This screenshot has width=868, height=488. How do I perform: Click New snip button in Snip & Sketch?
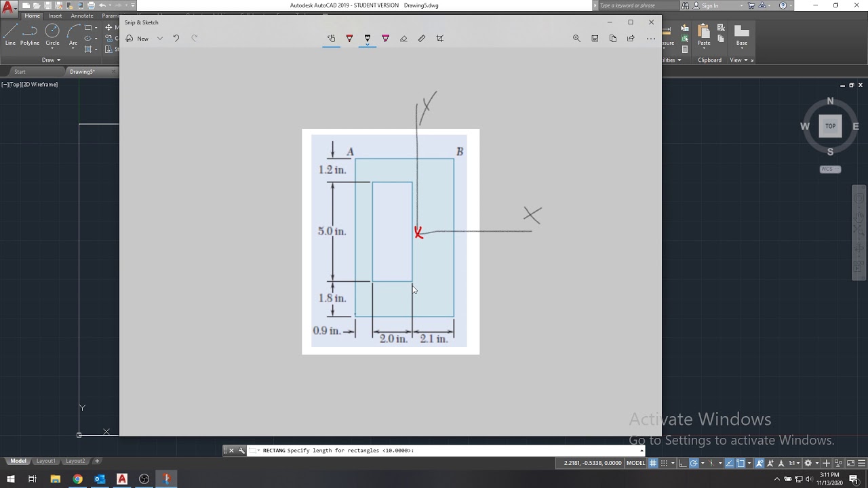(x=138, y=39)
